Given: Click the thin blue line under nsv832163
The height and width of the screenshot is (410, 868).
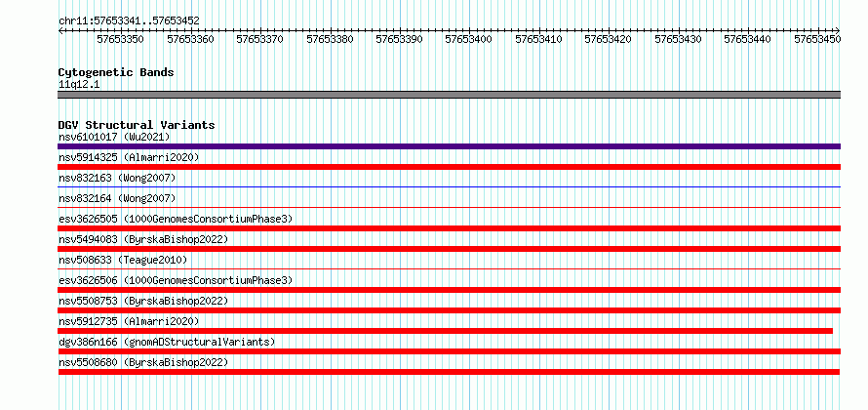Looking at the screenshot, I should coord(450,186).
